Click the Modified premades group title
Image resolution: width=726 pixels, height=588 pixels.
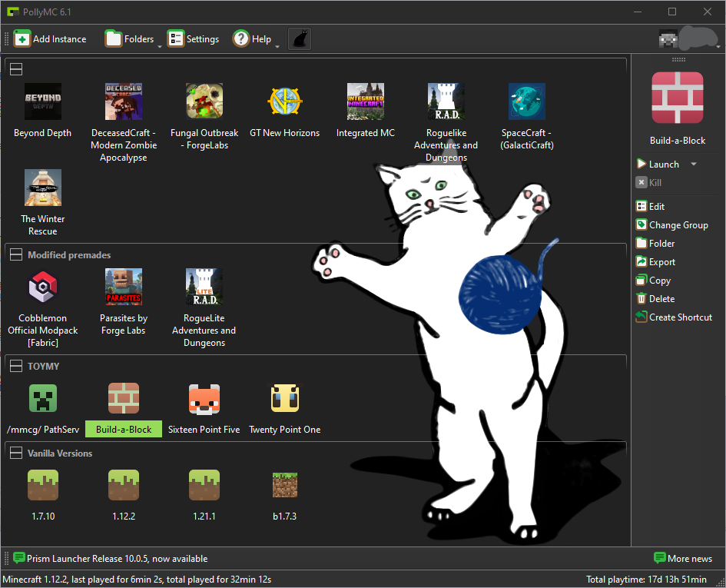69,255
